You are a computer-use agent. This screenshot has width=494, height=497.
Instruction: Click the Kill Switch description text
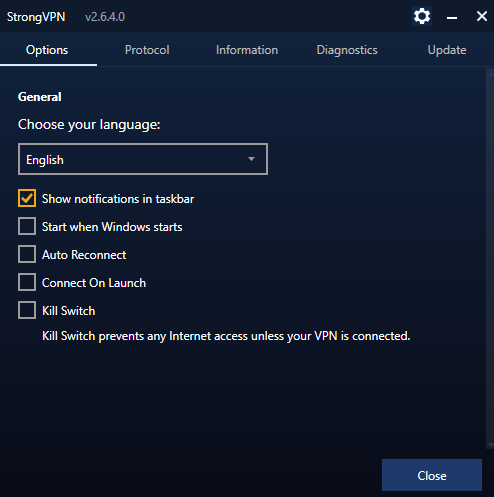click(226, 336)
